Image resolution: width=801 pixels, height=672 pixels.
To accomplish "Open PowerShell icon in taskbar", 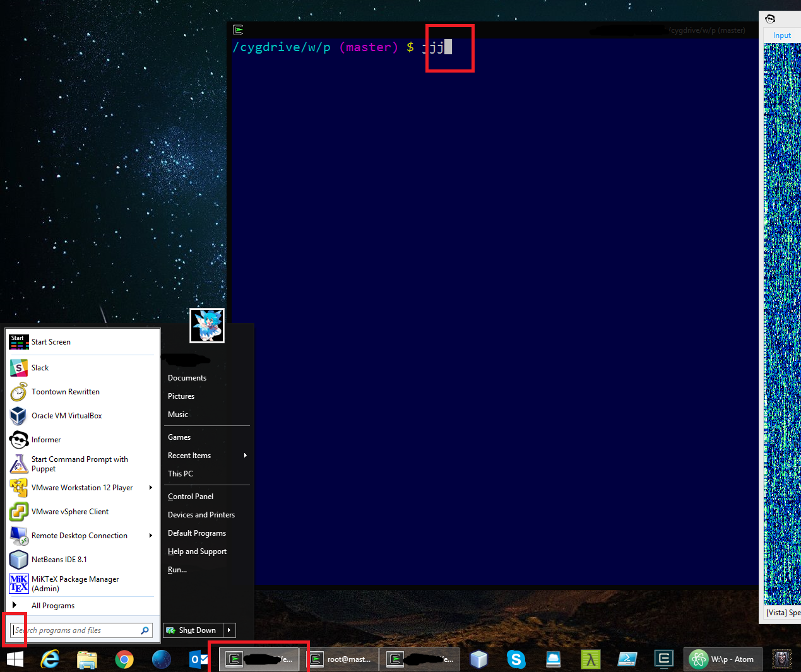I will 627,659.
